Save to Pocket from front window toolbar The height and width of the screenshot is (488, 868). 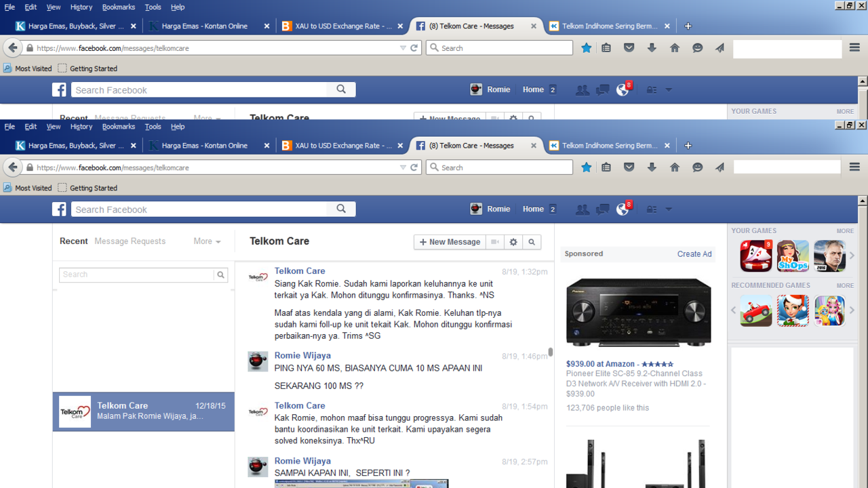pyautogui.click(x=629, y=167)
